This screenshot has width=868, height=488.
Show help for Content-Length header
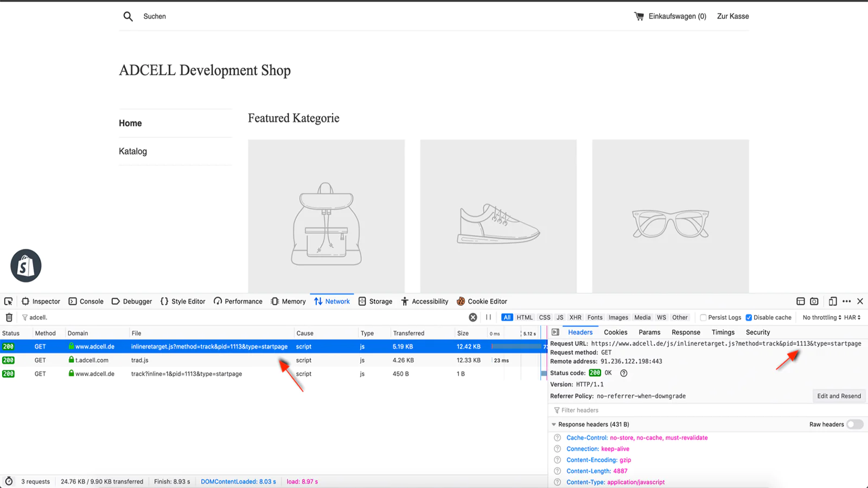click(557, 471)
